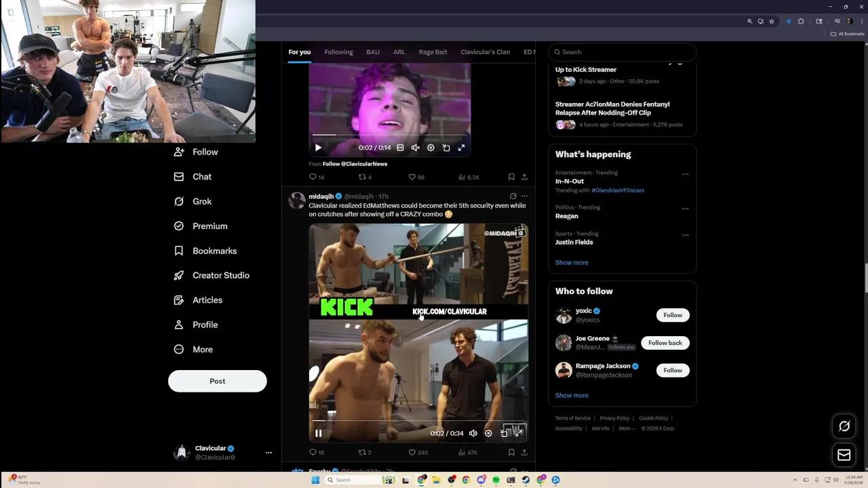868x488 pixels.
Task: Bookmark midaqih's post
Action: tap(511, 452)
